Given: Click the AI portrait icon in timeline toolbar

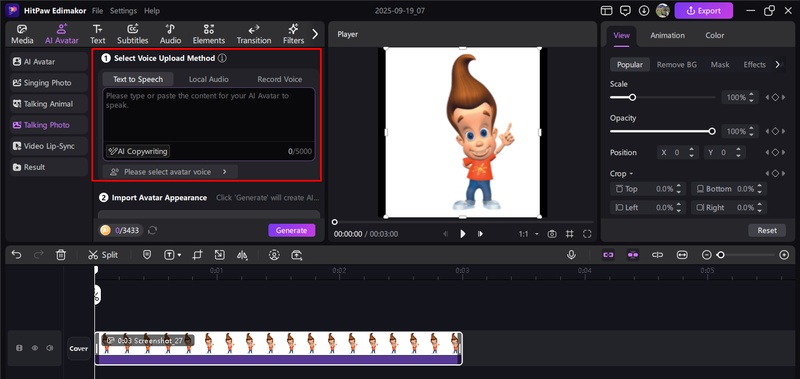Looking at the screenshot, I should coord(274,255).
